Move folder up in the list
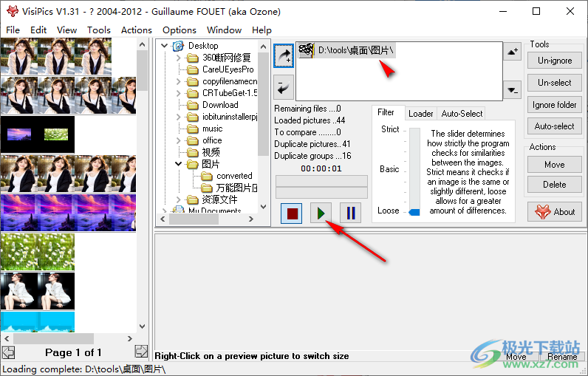 click(512, 51)
